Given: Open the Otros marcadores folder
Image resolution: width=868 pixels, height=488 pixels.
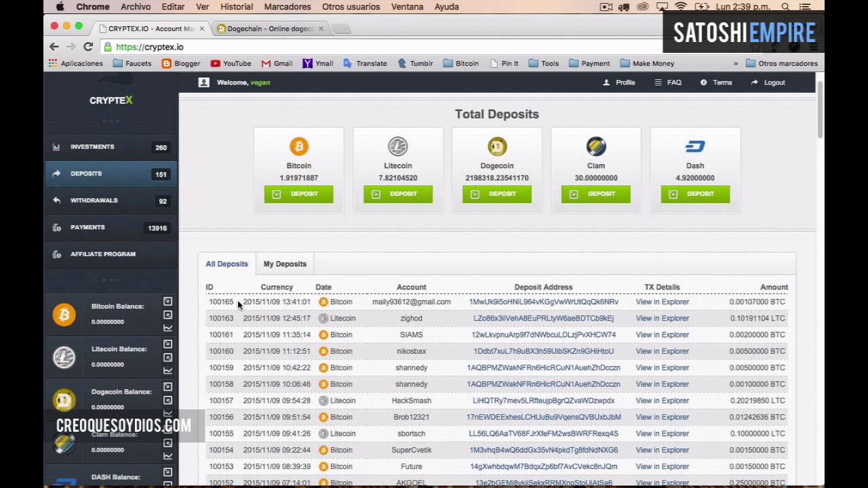Looking at the screenshot, I should (782, 63).
